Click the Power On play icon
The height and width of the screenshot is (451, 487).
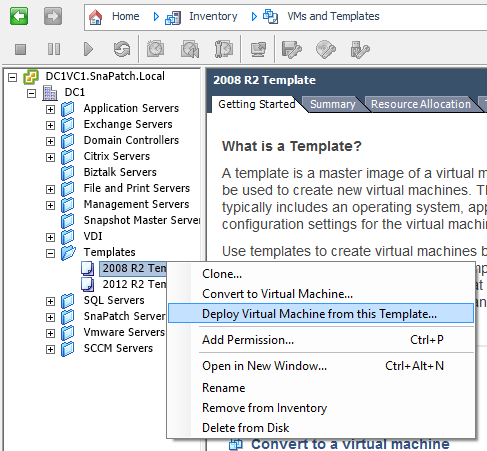point(88,49)
